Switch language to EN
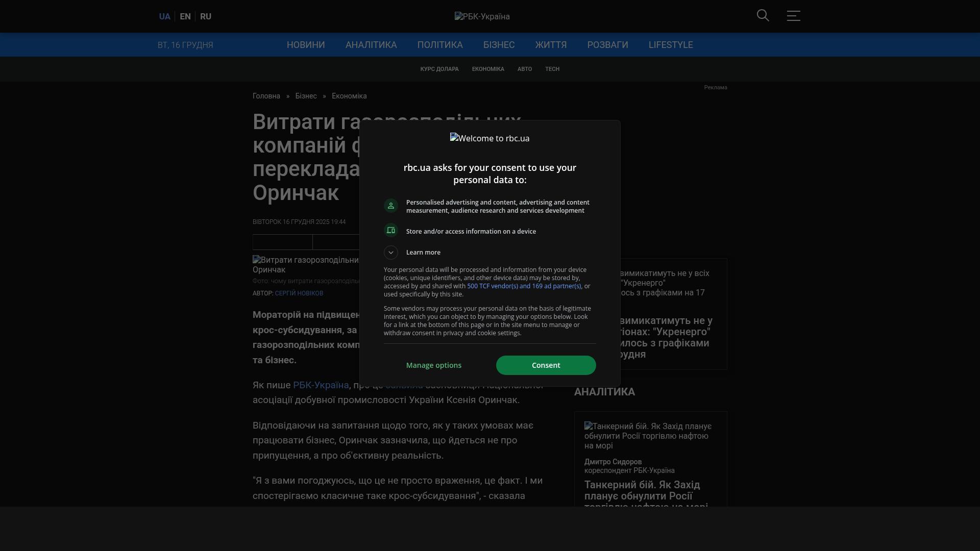Image resolution: width=980 pixels, height=551 pixels. coord(185,17)
